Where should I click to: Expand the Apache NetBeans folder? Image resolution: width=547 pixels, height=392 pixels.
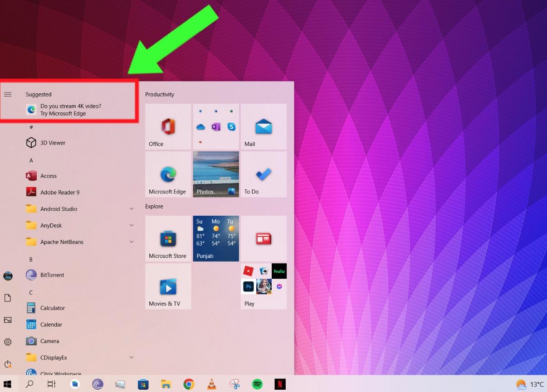coord(79,242)
